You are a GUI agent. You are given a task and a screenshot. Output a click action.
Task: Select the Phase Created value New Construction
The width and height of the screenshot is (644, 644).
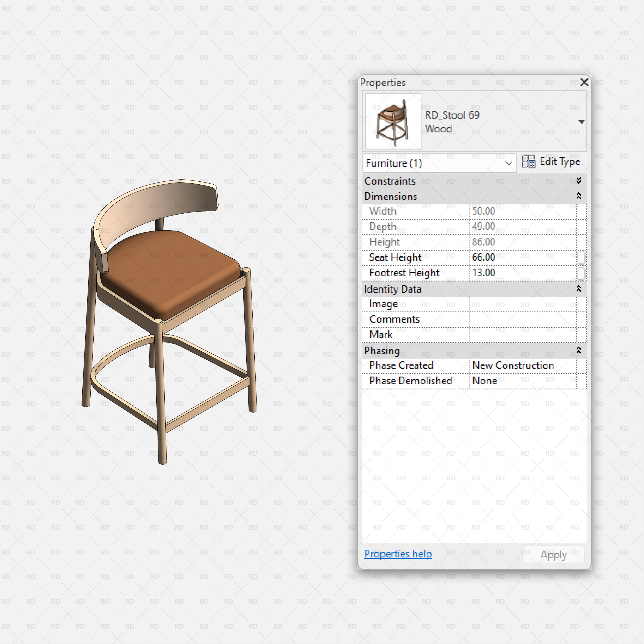pos(520,365)
